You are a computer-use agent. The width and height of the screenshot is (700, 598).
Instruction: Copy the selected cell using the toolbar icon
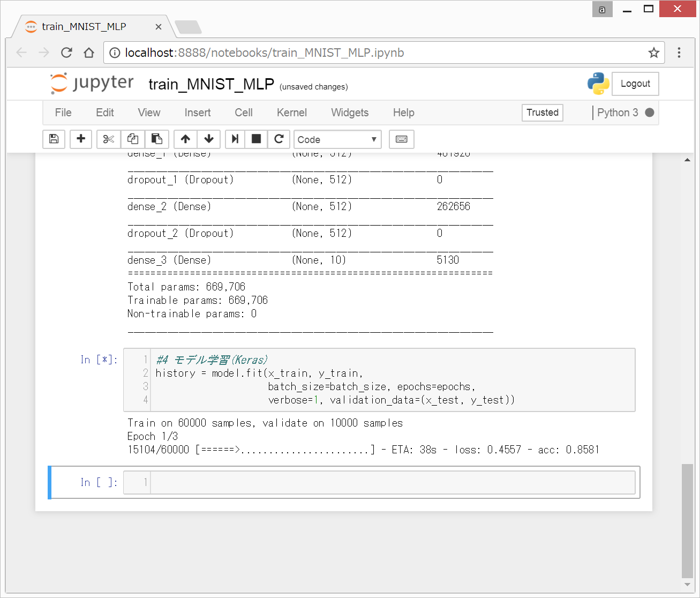pos(133,139)
